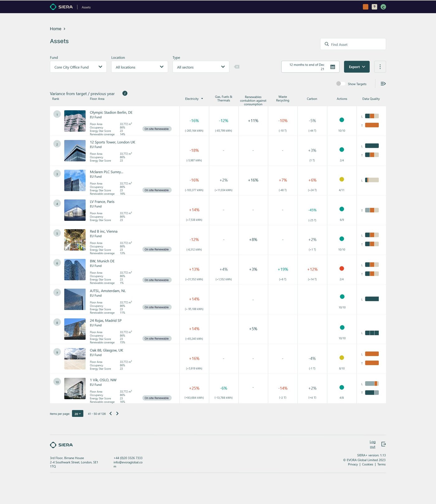Expand the Export dropdown button
Image resolution: width=436 pixels, height=504 pixels.
tap(357, 67)
